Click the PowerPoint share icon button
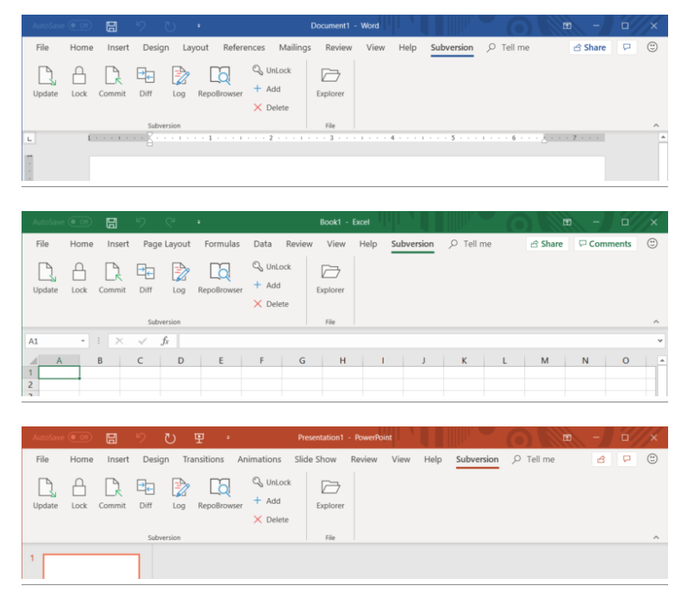Image resolution: width=700 pixels, height=597 pixels. 601,459
